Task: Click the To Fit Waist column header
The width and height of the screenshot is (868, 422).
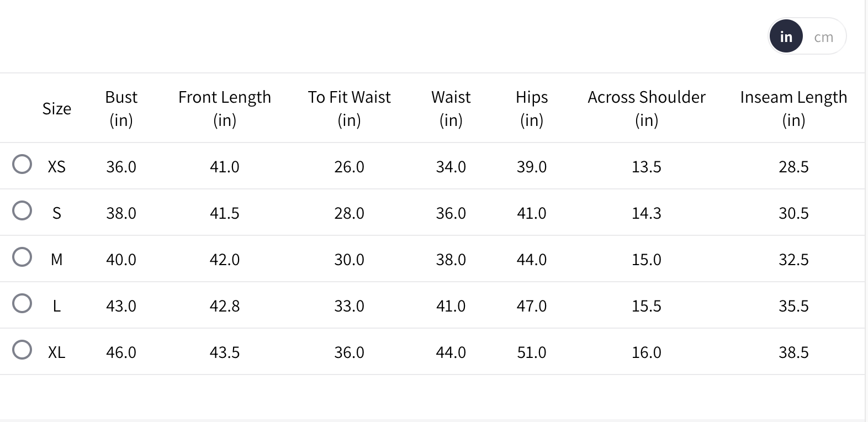Action: coord(349,108)
